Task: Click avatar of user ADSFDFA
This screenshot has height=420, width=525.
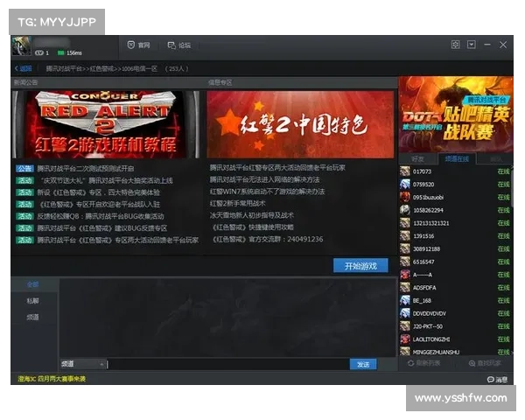Action: [405, 288]
